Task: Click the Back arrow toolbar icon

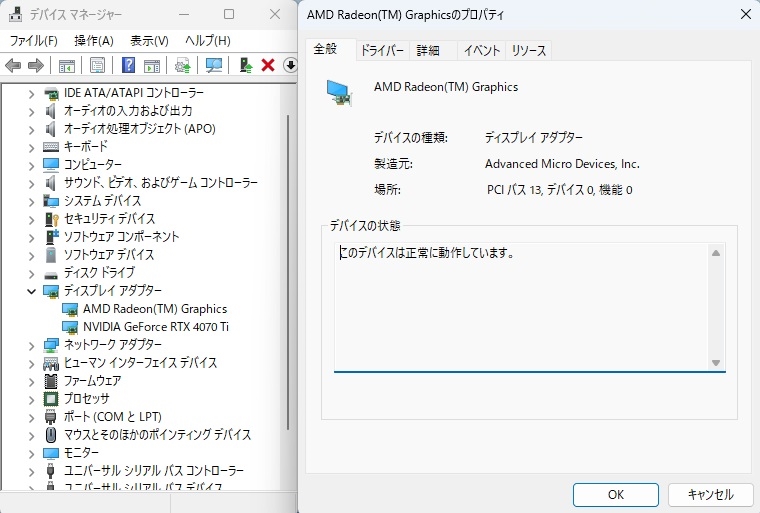Action: (x=13, y=65)
